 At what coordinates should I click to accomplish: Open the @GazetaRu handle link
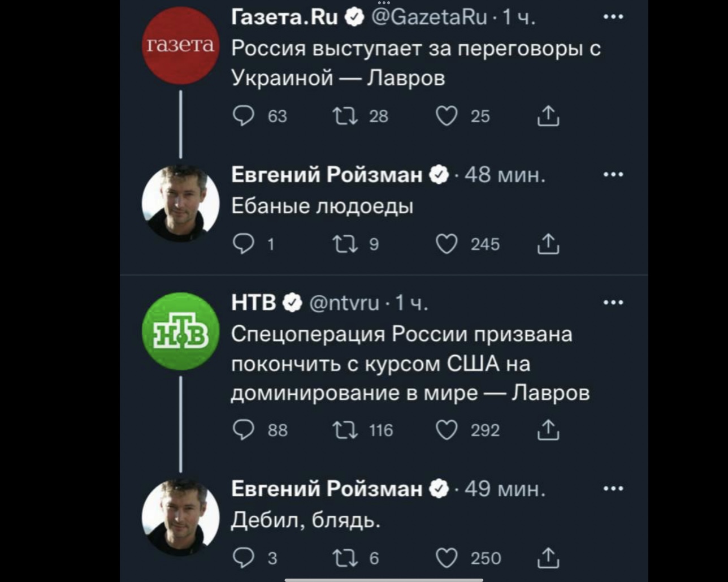tap(428, 18)
